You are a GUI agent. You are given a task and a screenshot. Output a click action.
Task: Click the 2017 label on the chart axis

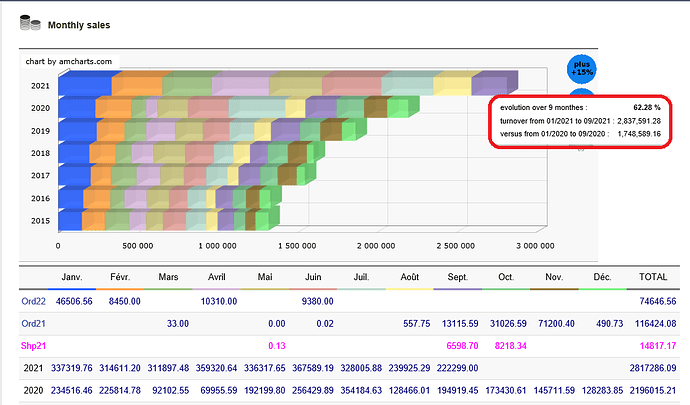pyautogui.click(x=40, y=175)
